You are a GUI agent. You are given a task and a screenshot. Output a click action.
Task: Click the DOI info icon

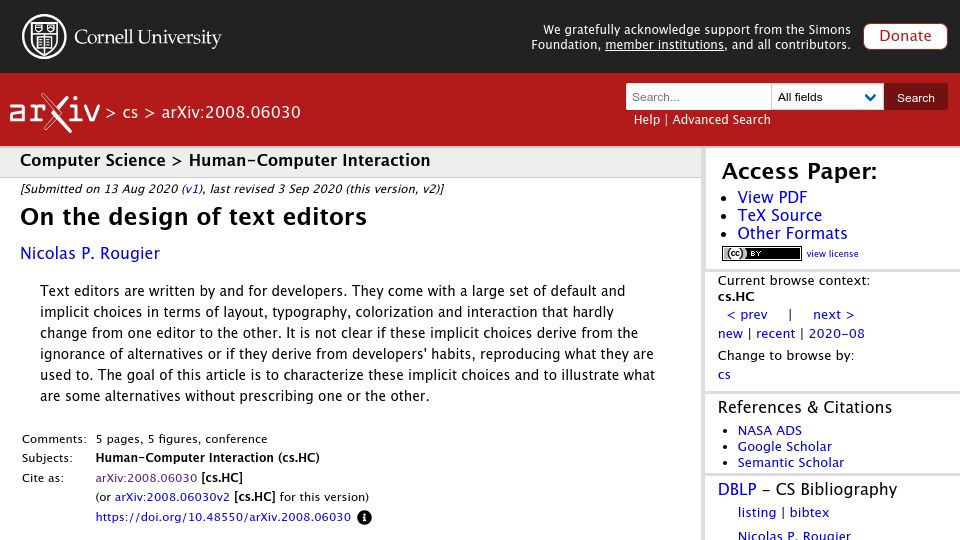pos(364,517)
